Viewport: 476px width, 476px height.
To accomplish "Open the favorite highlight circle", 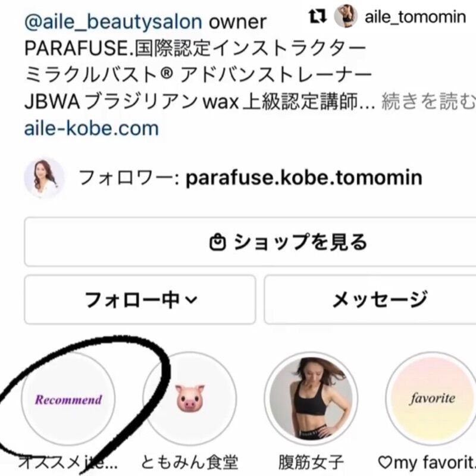I will pyautogui.click(x=432, y=399).
